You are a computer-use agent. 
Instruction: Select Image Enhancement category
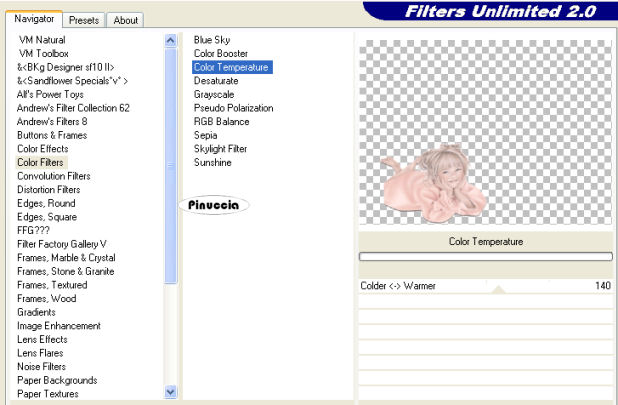pos(59,326)
